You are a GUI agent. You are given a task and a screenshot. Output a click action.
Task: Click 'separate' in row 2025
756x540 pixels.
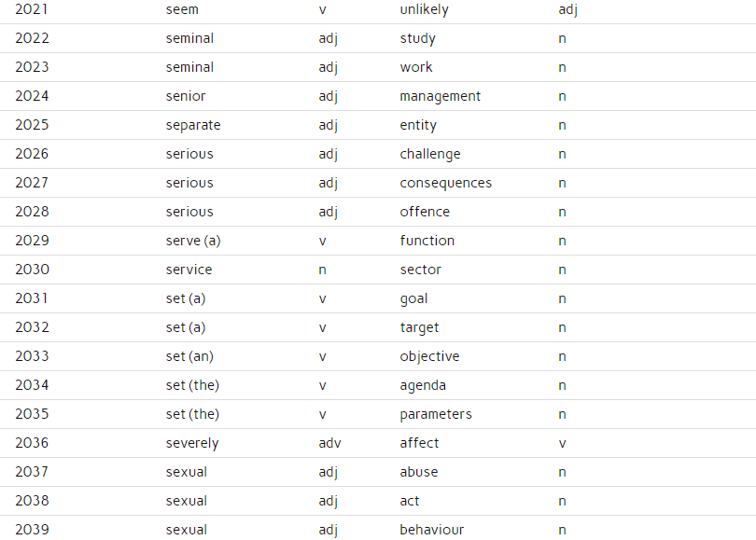coord(193,125)
